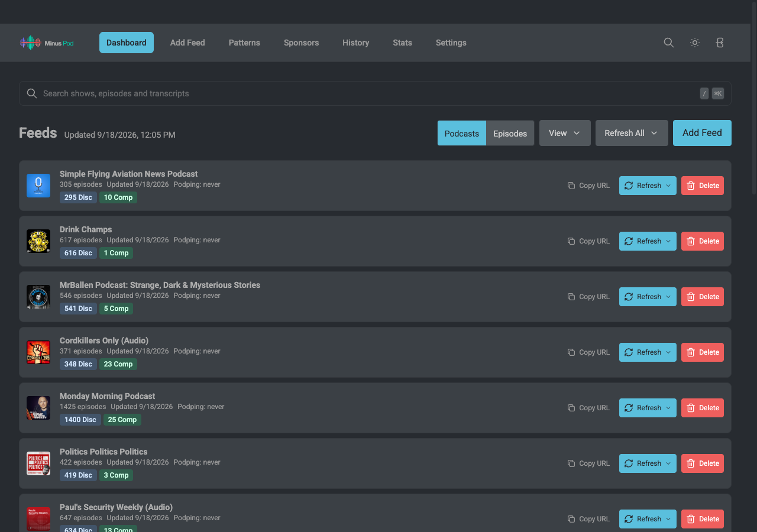
Task: Delete the Monday Morning Podcast feed
Action: pos(703,408)
